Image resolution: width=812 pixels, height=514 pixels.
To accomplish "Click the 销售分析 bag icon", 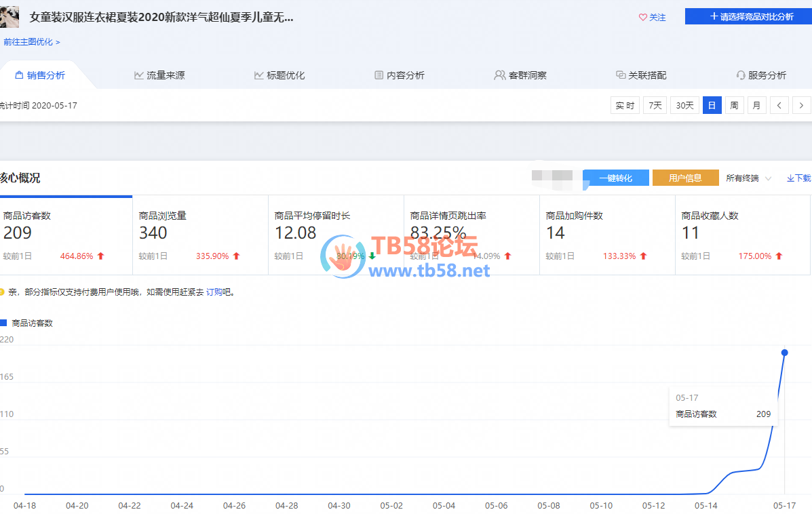I will pos(19,75).
